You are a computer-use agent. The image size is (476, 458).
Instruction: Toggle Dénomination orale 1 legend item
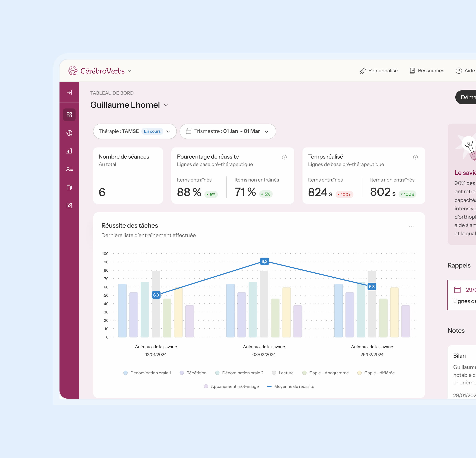[x=147, y=373]
